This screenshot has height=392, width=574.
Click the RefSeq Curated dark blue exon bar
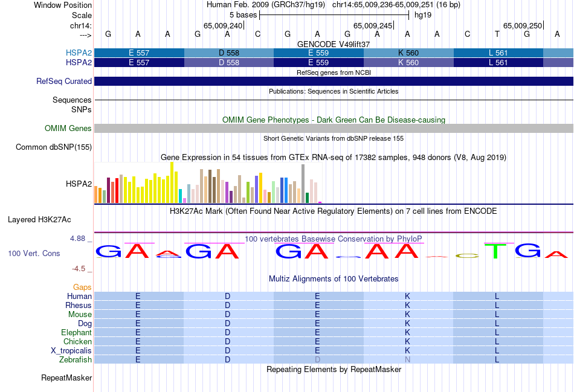coord(334,82)
